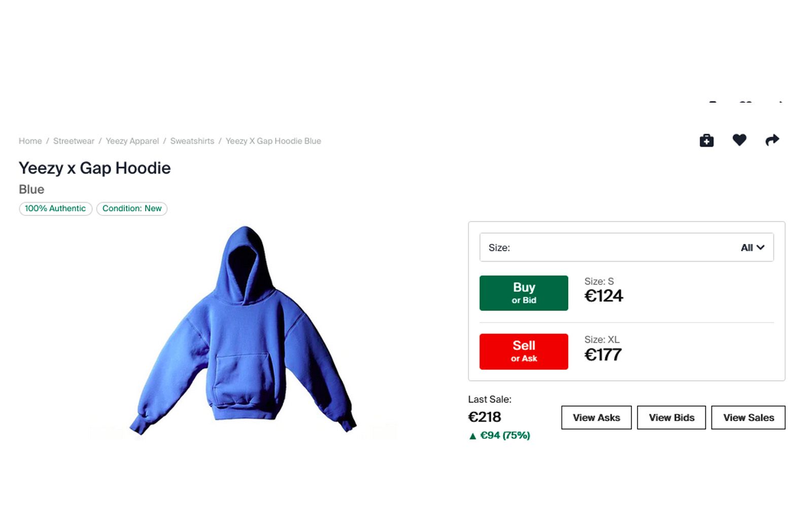The height and width of the screenshot is (508, 812).
Task: Navigate to Sweatshirts breadcrumb
Action: click(x=192, y=141)
